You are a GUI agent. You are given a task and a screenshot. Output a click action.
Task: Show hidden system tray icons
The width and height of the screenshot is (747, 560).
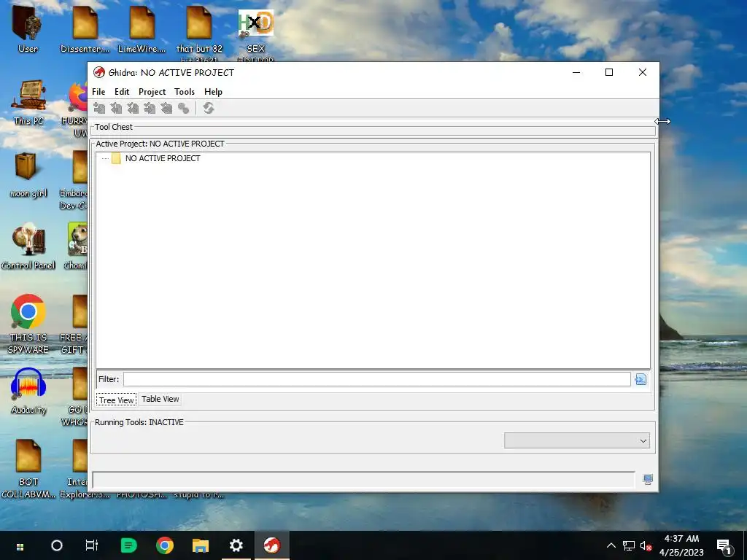[x=611, y=545]
